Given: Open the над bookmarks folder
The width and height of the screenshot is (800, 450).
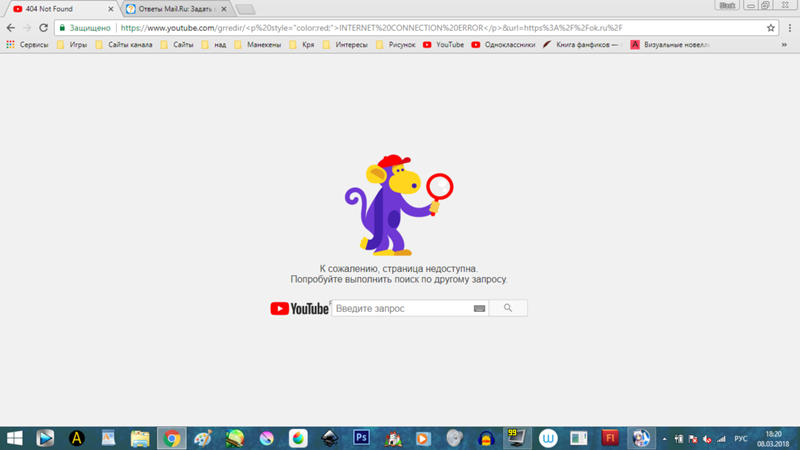Looking at the screenshot, I should click(x=214, y=45).
